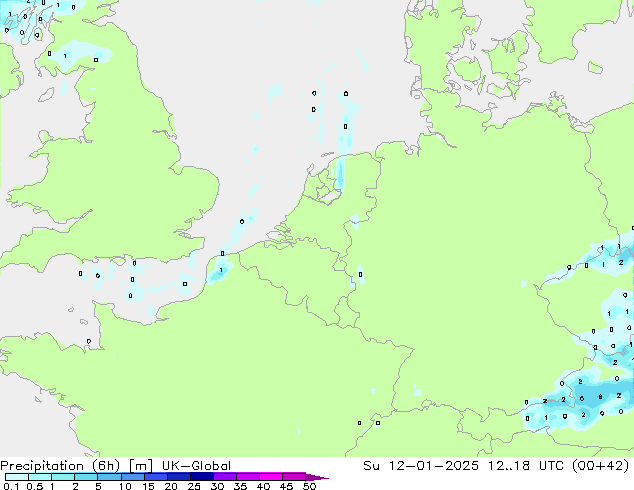Select the 25–30 dark blue legend swatch
The width and height of the screenshot is (634, 490).
(202, 477)
